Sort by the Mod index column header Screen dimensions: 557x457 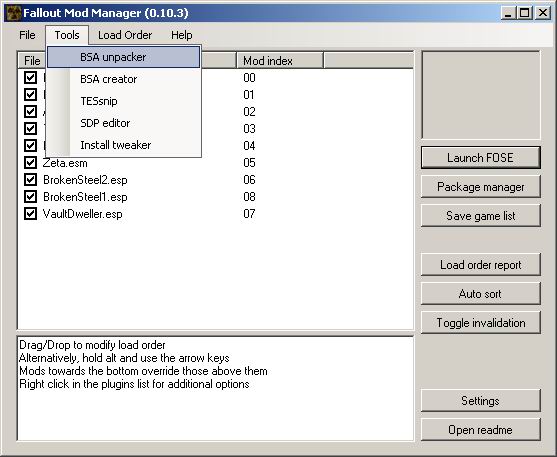(x=280, y=61)
